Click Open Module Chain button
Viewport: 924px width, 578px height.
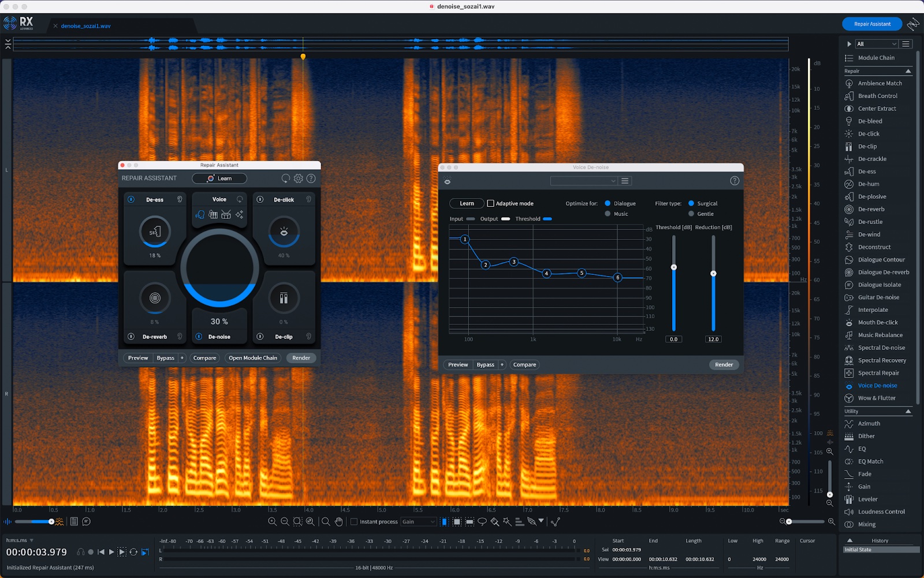[x=253, y=358]
